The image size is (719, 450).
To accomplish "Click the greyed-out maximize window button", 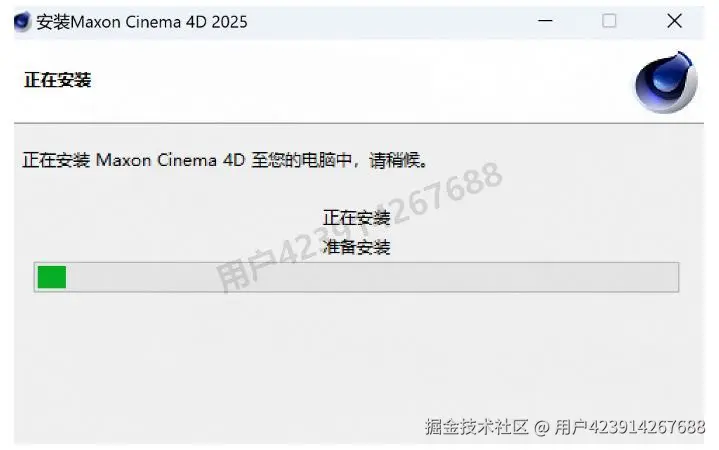I will (x=609, y=21).
